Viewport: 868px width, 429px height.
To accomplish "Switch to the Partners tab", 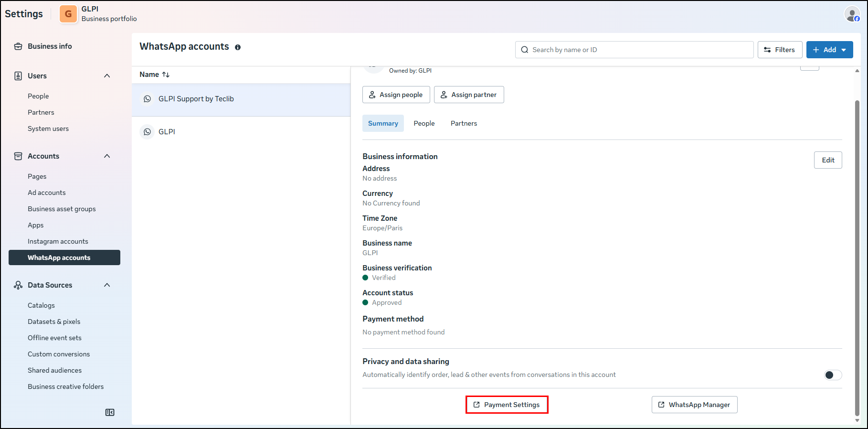I will pos(464,123).
